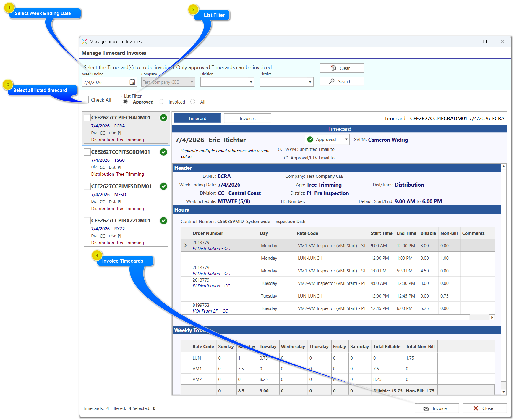Expand the first Monday hours row chevron
514x420 pixels.
(186, 245)
